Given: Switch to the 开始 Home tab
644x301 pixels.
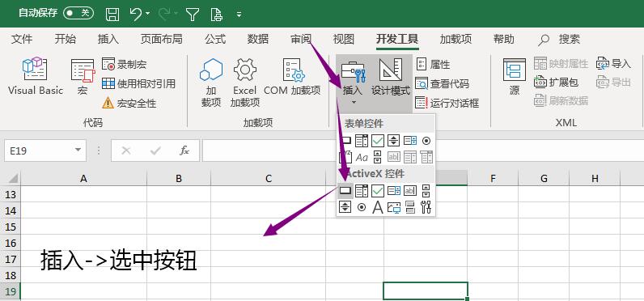Looking at the screenshot, I should point(66,39).
